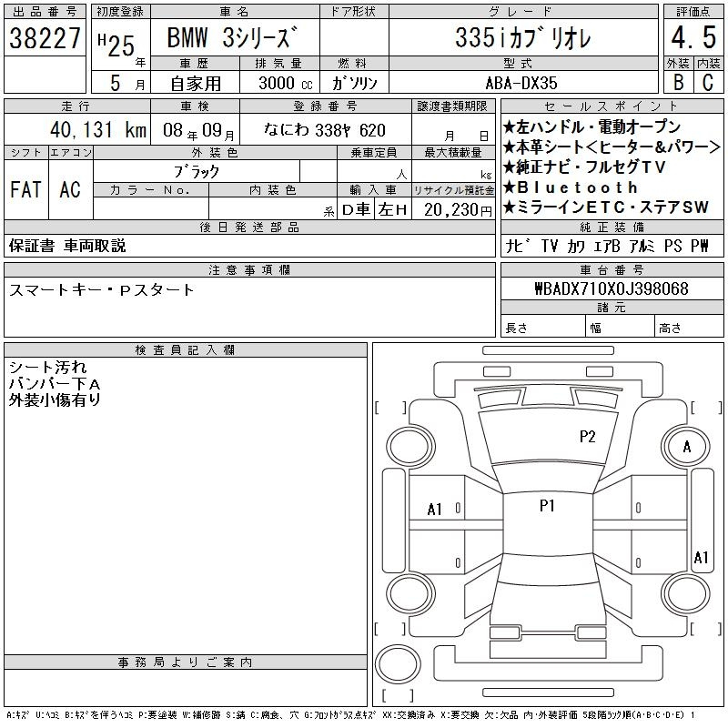Select the wheel circle marked A
The width and height of the screenshot is (728, 728).
(x=686, y=447)
